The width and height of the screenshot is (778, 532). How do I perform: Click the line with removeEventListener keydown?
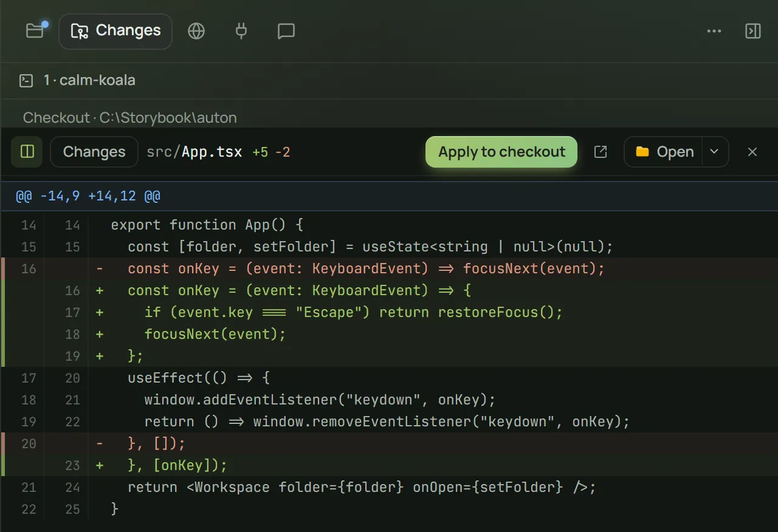click(389, 421)
